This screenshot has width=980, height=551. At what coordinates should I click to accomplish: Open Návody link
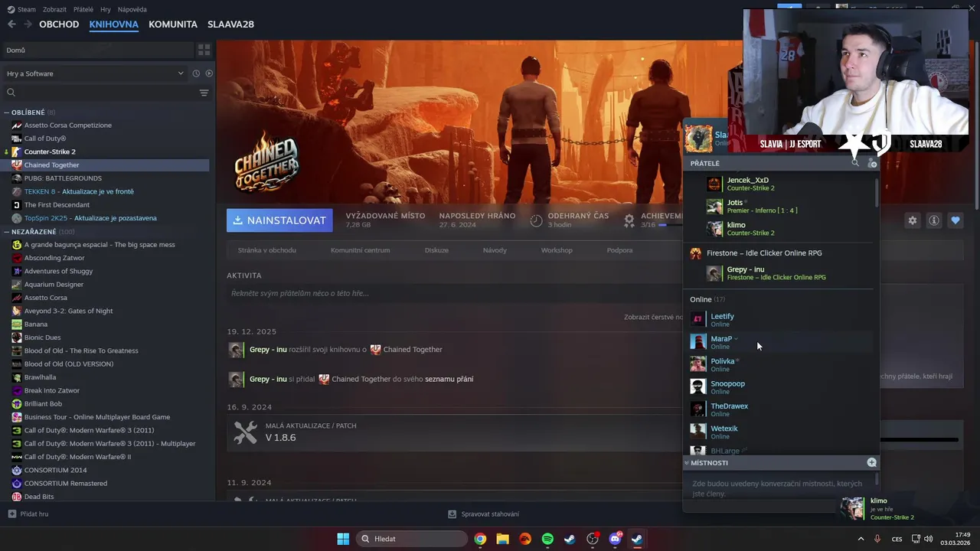click(495, 250)
